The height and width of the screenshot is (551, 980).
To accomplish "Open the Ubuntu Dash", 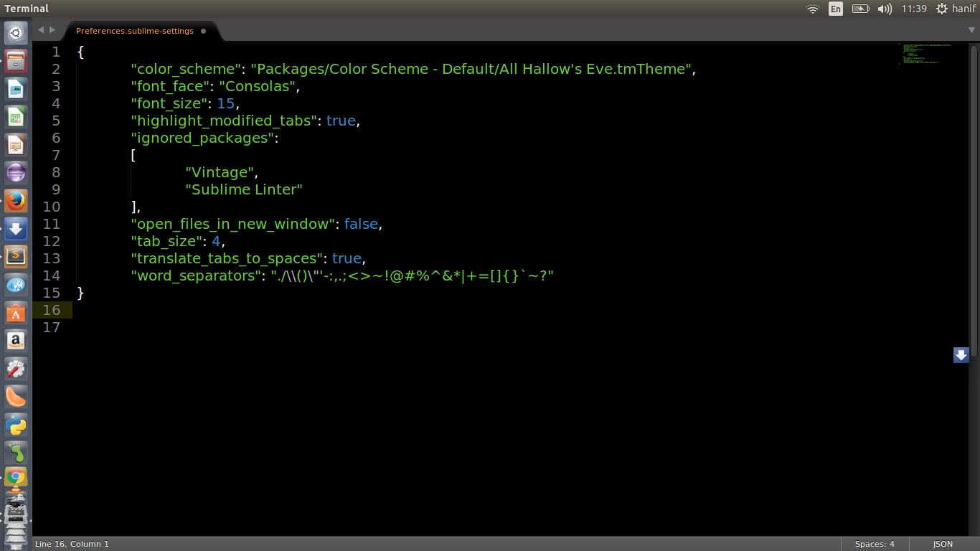I will (16, 32).
